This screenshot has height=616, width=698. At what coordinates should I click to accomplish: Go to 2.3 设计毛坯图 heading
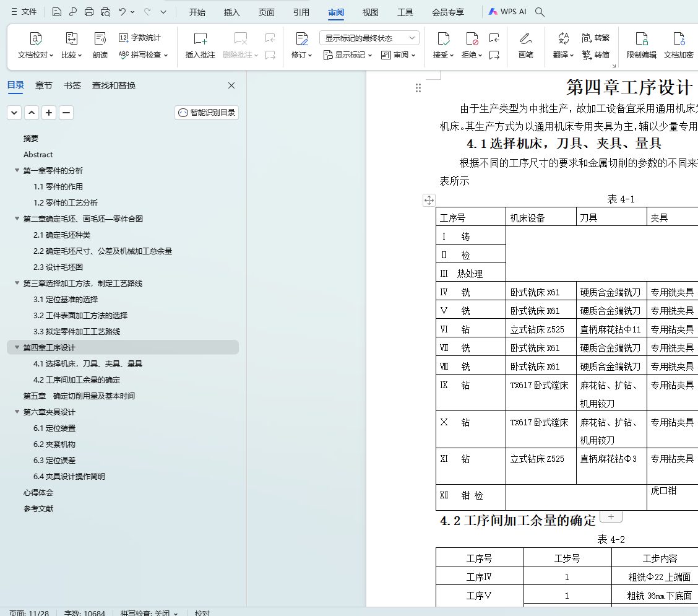coord(58,267)
